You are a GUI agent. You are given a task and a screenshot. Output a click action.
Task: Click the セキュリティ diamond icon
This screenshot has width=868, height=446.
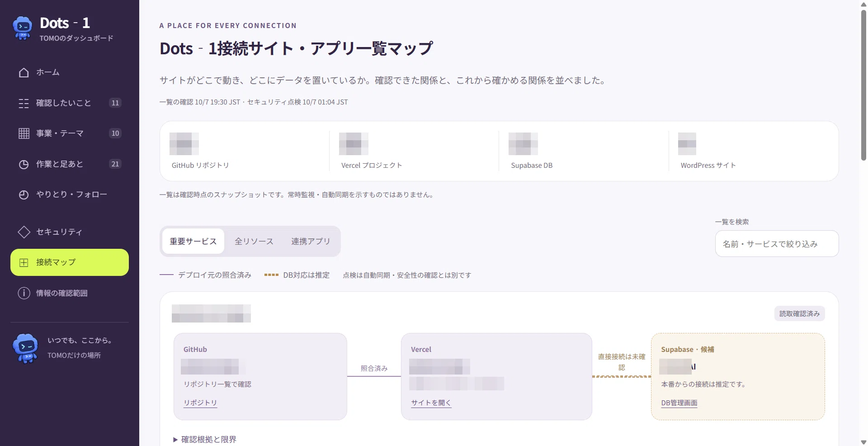coord(24,232)
